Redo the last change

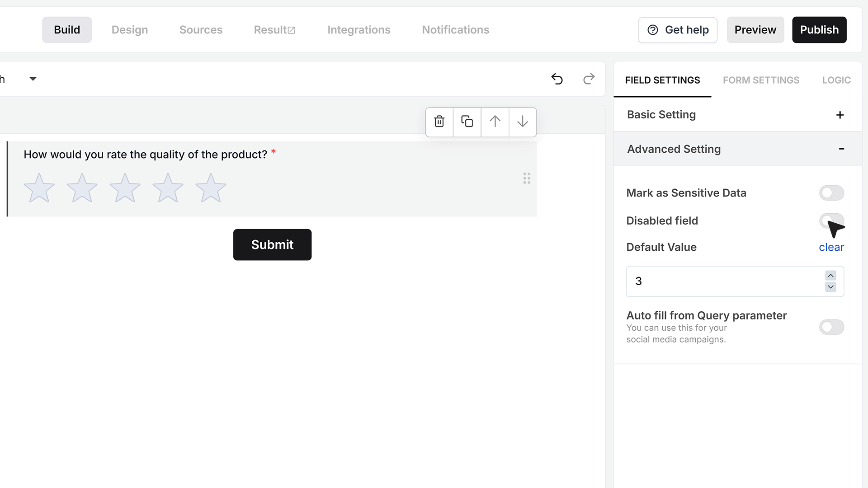pos(589,79)
